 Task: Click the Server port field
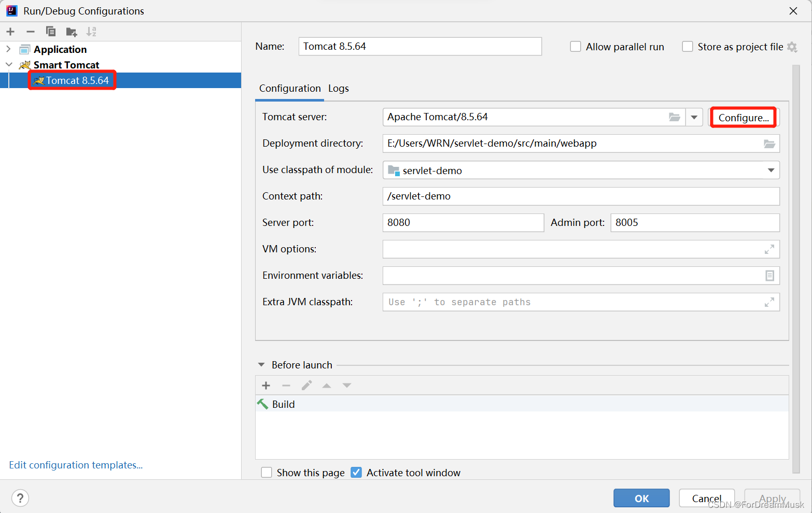(x=464, y=223)
